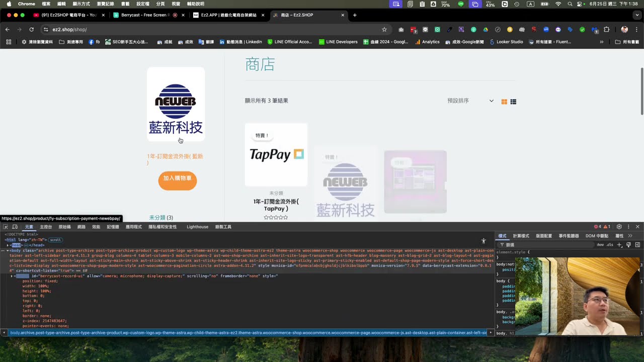Open the Lighthouse tab in DevTools
The image size is (644, 362).
point(197,227)
